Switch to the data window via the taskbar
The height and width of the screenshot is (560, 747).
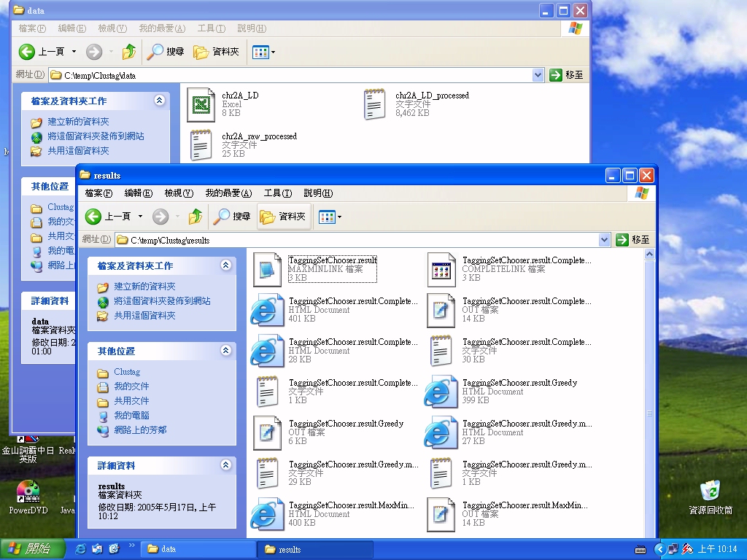[x=198, y=549]
